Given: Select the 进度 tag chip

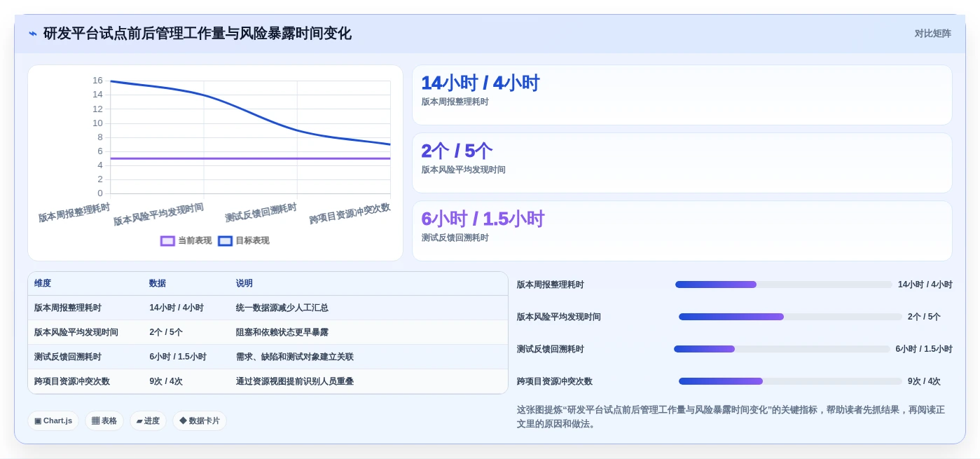Looking at the screenshot, I should pos(148,420).
